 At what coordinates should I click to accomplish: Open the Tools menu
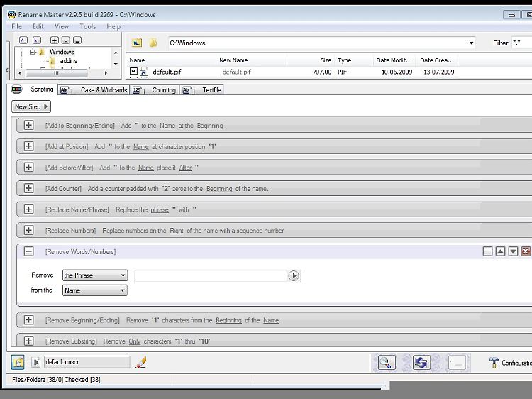coord(88,26)
